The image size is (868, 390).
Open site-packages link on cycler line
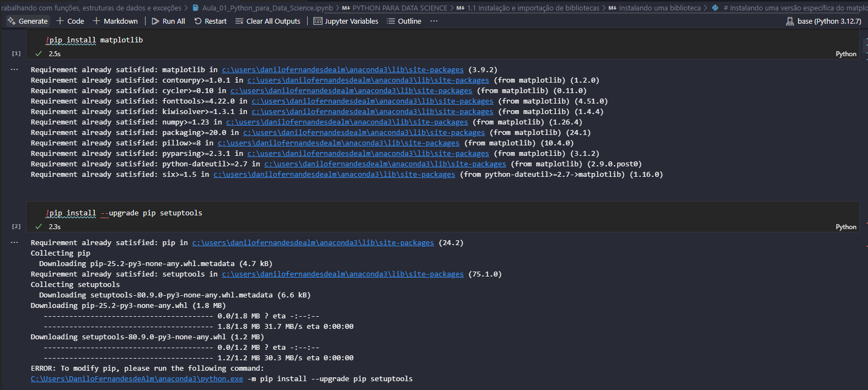click(351, 91)
